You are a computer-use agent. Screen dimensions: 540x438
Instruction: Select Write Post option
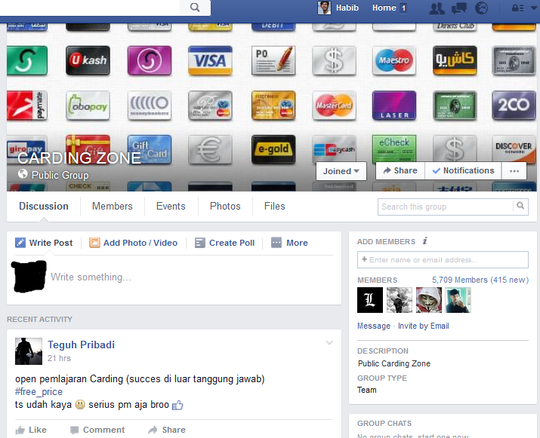point(44,243)
